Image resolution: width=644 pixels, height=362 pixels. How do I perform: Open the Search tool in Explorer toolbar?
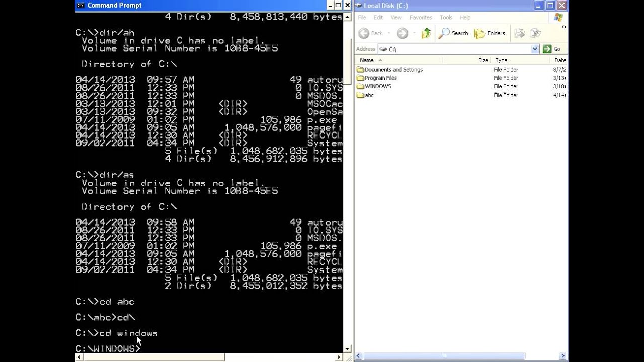tap(453, 33)
